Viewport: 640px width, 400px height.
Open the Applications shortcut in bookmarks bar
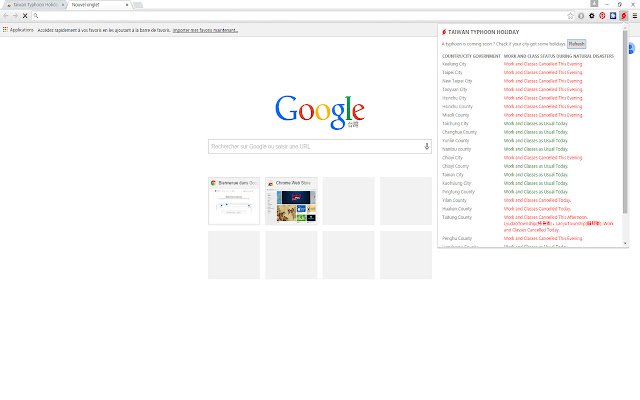18,30
